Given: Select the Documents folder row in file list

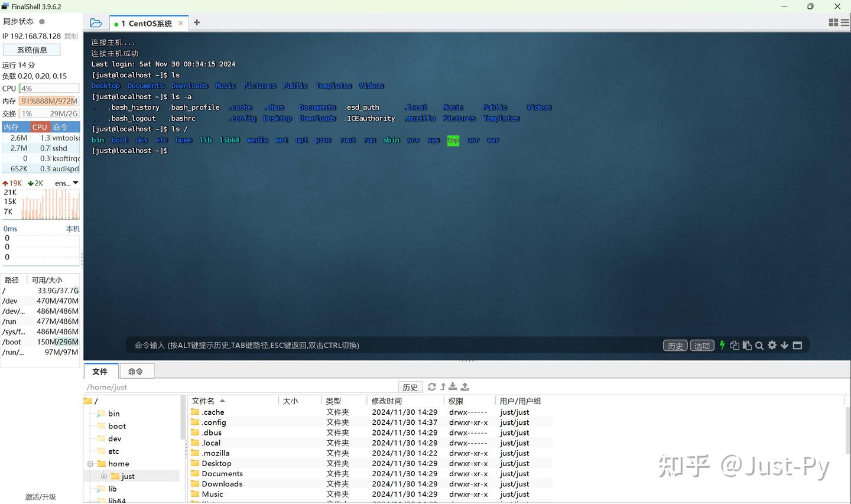Looking at the screenshot, I should click(371, 473).
